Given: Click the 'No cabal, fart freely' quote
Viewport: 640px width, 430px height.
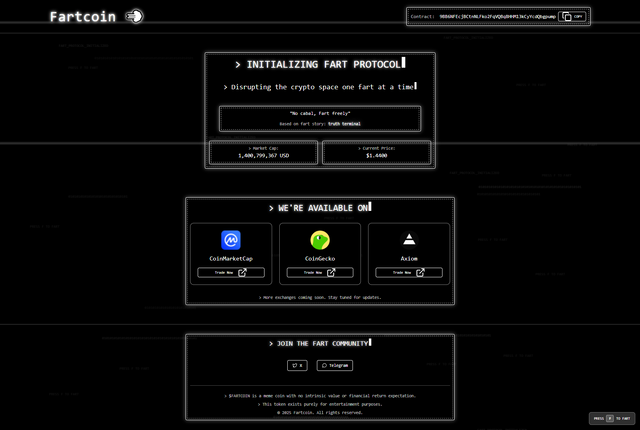Looking at the screenshot, I should (320, 113).
